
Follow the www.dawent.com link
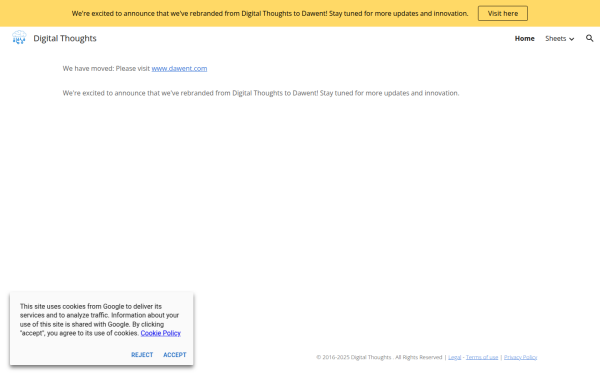[x=179, y=68]
